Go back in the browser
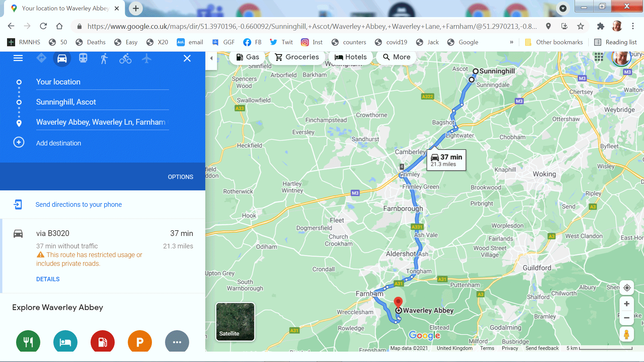644x362 pixels. (11, 26)
